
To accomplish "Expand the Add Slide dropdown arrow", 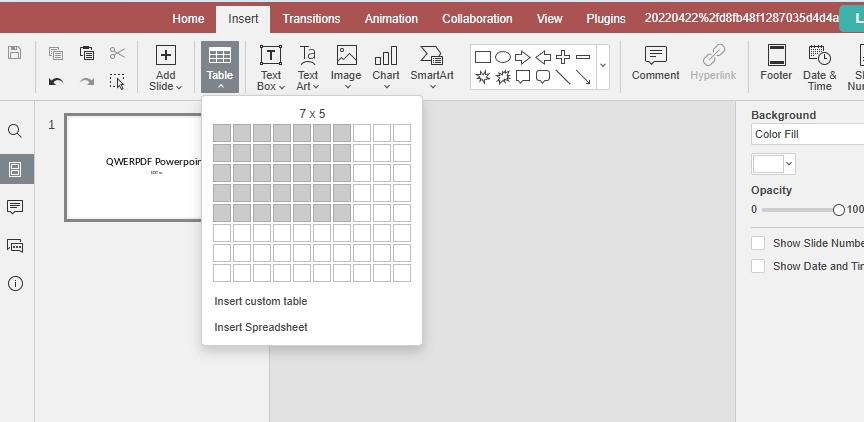I will 179,87.
